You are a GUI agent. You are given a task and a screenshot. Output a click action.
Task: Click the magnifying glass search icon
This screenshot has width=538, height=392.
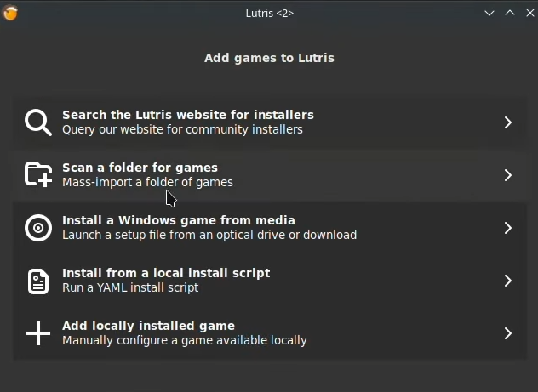click(38, 122)
